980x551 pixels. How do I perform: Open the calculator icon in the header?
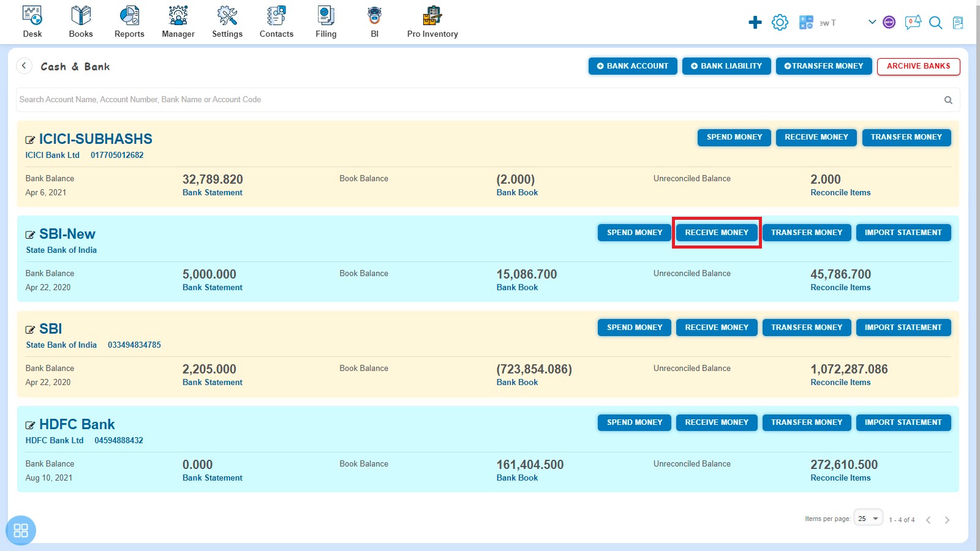coord(806,23)
